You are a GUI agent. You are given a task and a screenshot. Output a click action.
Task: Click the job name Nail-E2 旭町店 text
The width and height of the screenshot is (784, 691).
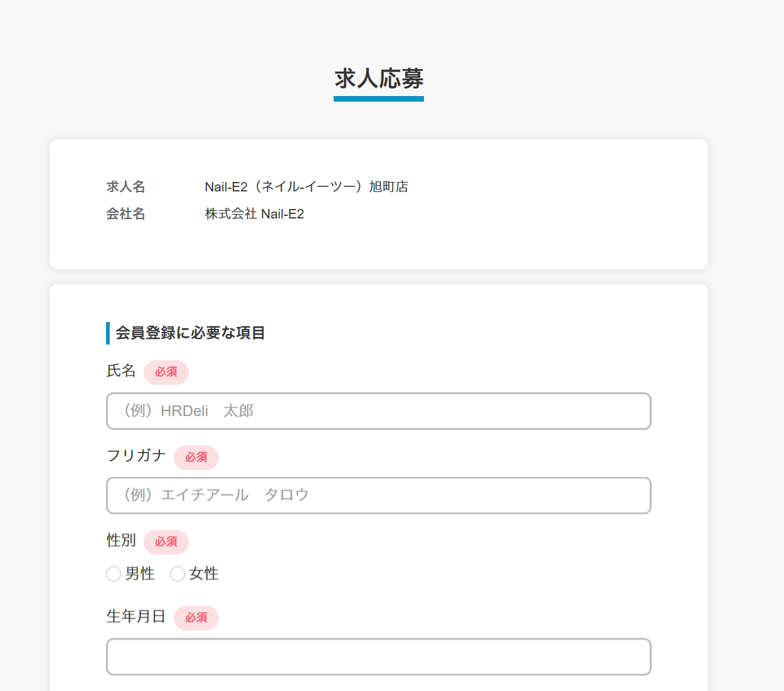pos(306,186)
